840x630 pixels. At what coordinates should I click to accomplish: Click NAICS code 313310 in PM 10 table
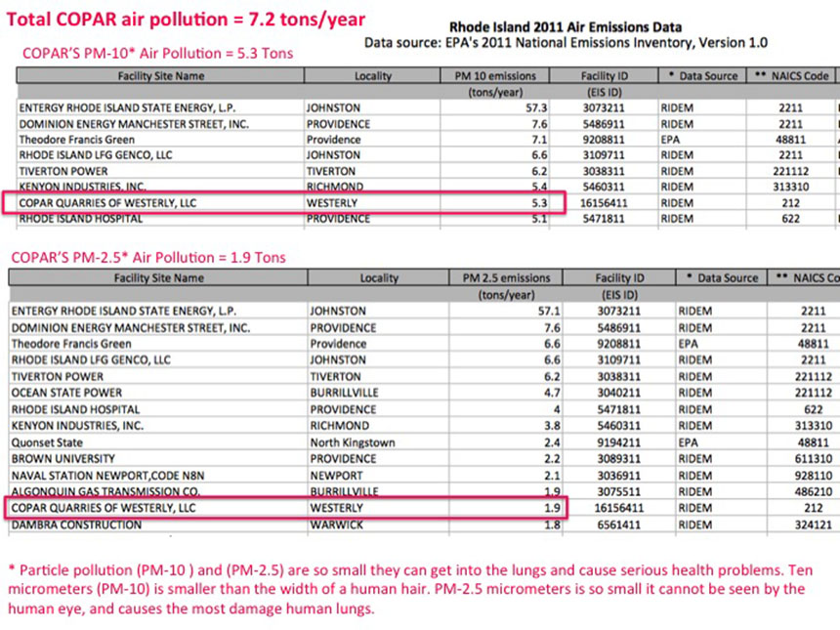point(791,187)
